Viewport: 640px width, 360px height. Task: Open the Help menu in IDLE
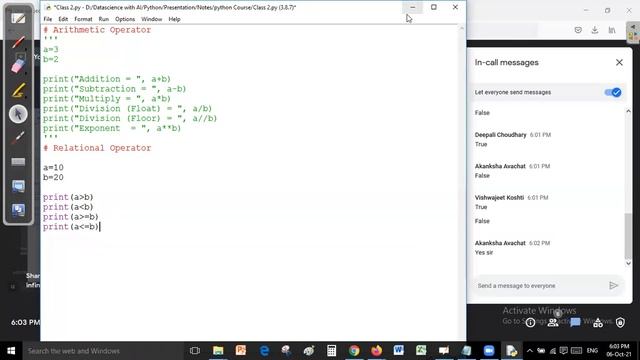(x=174, y=19)
